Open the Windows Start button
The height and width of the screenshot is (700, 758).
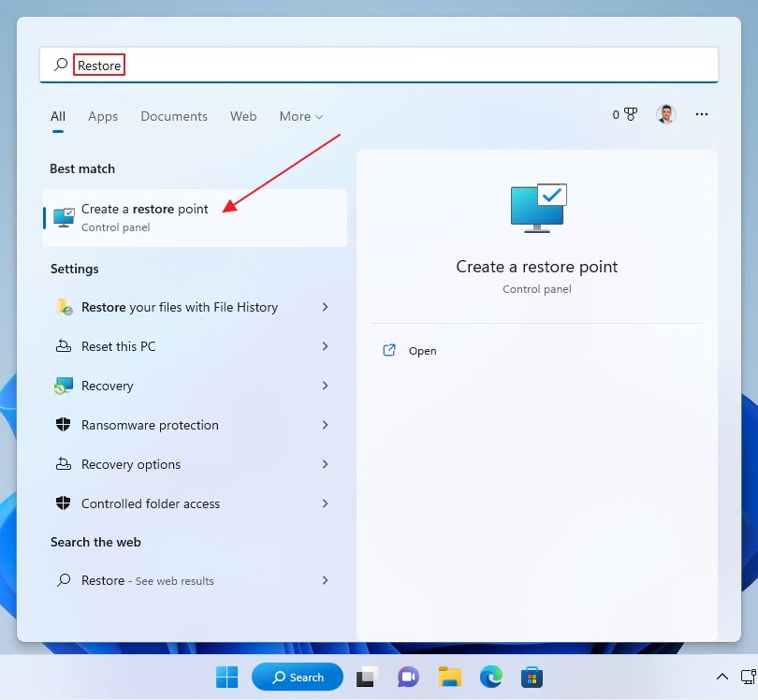tap(226, 677)
